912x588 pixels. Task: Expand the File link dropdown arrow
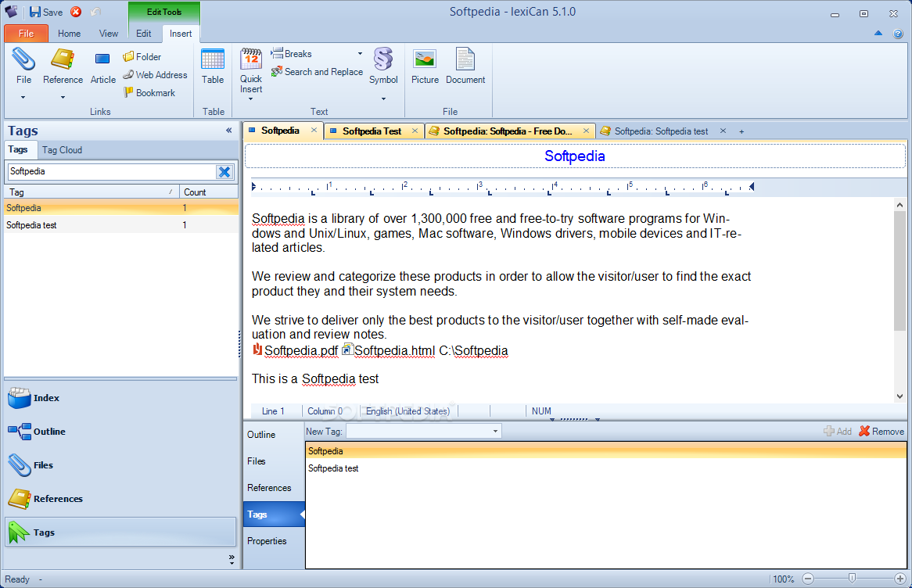click(x=23, y=98)
